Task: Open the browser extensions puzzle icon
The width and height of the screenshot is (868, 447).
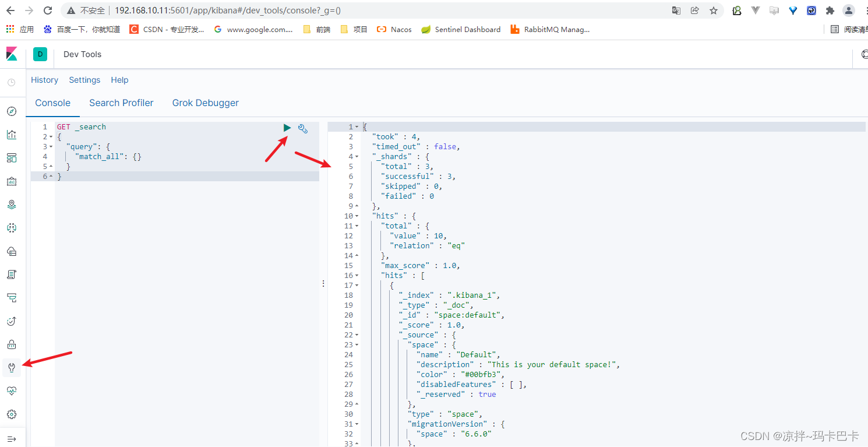Action: click(830, 10)
